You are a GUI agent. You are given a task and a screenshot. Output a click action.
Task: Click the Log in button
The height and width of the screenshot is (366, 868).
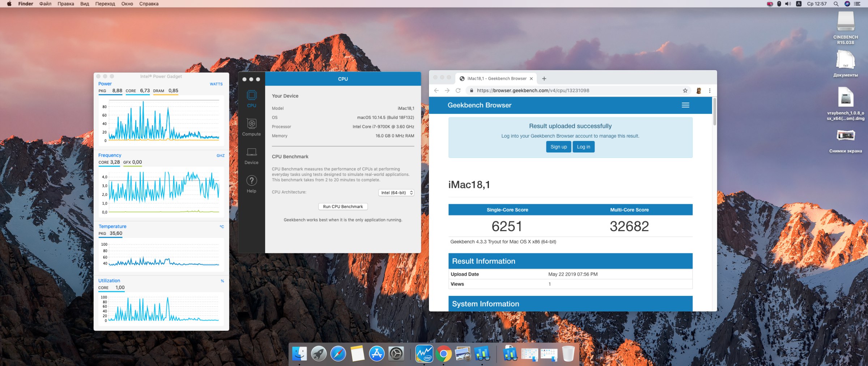click(583, 147)
